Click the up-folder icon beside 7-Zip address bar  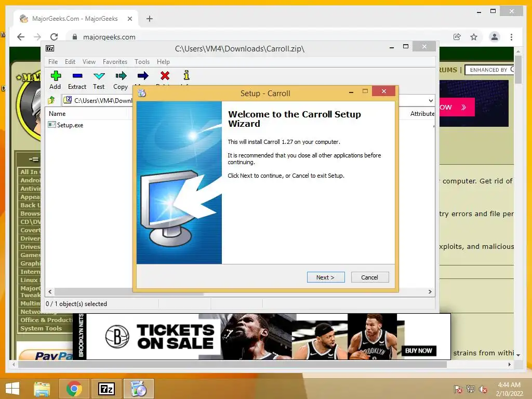(51, 100)
